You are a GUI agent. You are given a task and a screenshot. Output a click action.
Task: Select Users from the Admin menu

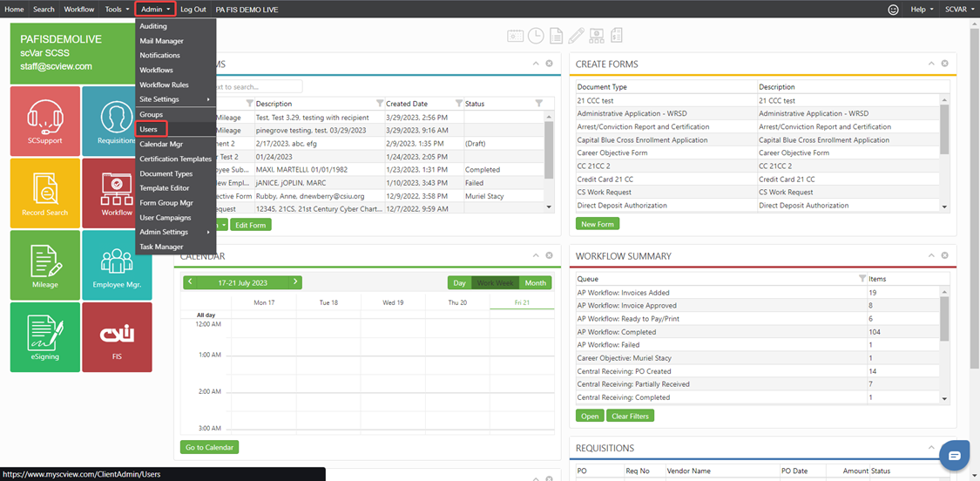(149, 129)
